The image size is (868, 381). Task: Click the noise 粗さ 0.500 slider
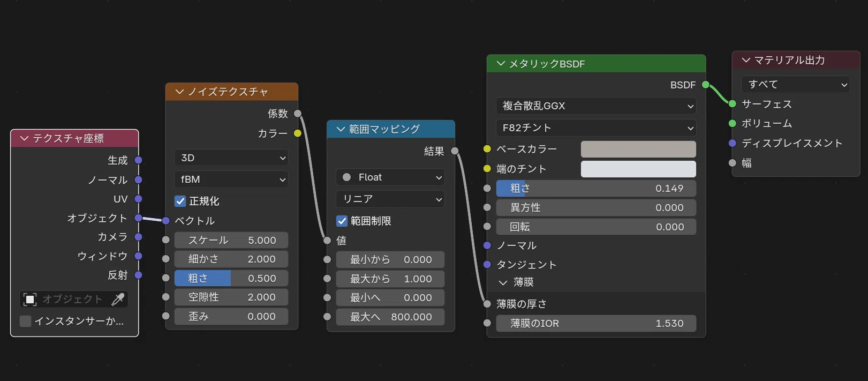(x=231, y=278)
